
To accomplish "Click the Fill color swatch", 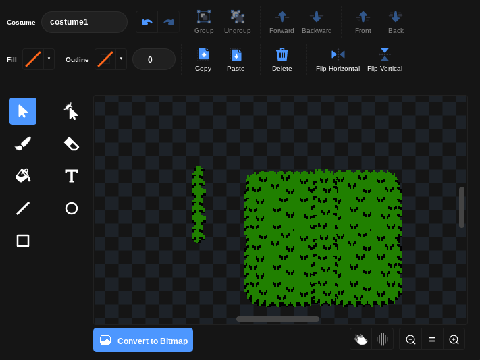I will [x=33, y=59].
